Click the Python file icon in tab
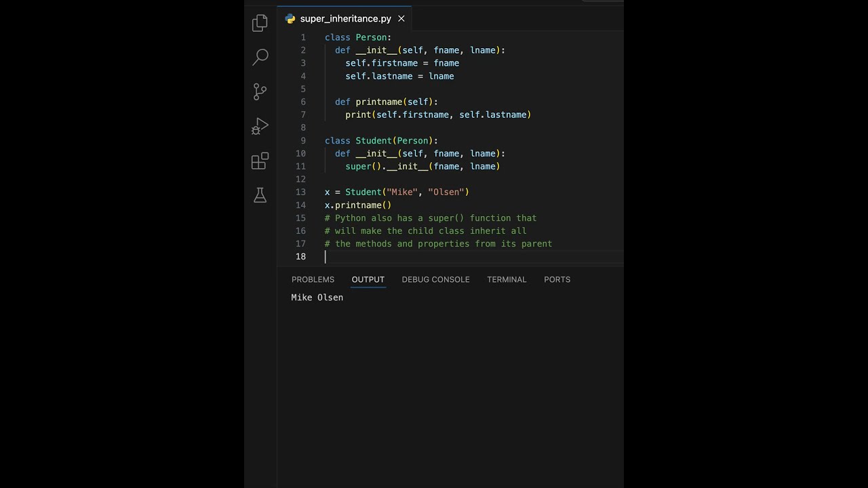The height and width of the screenshot is (488, 868). pyautogui.click(x=290, y=19)
